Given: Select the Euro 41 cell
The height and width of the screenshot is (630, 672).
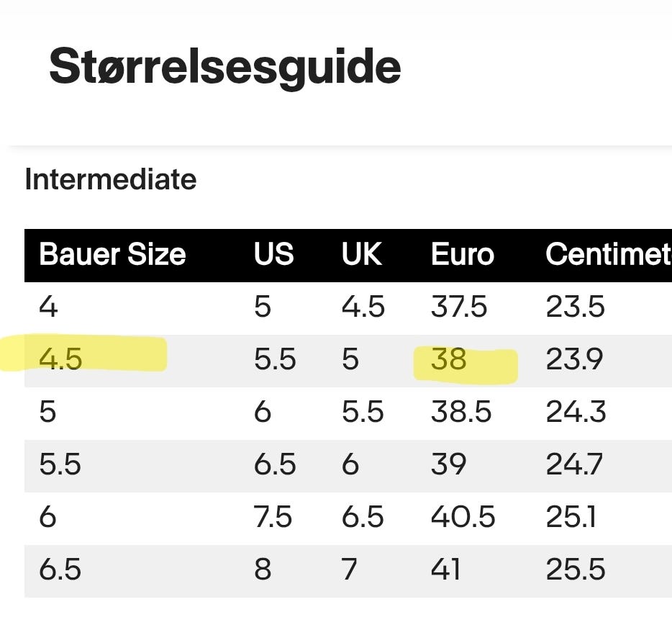Looking at the screenshot, I should coord(446,570).
